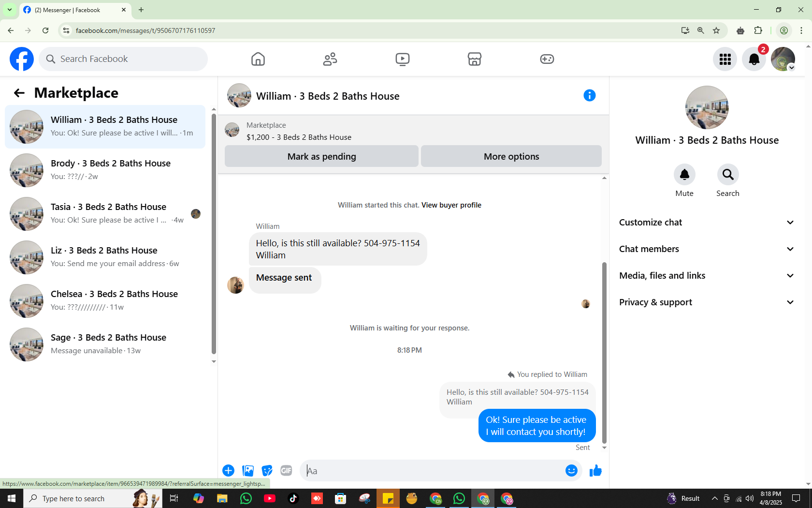Go to the Home feed icon

click(258, 59)
